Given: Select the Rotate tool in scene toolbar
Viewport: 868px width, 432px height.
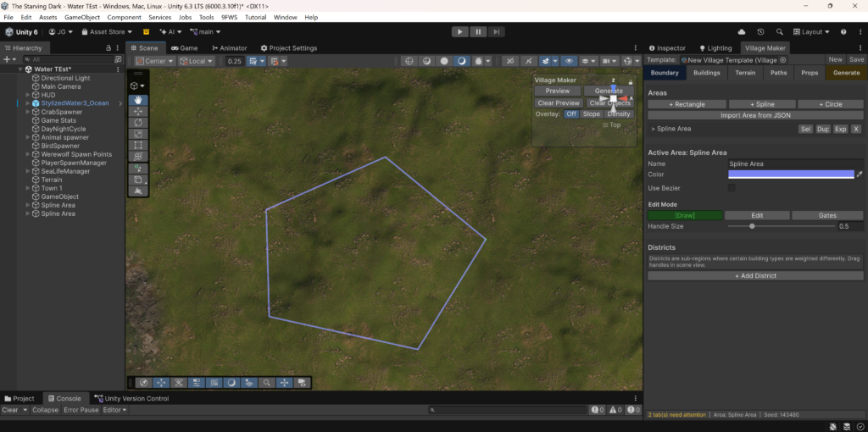Looking at the screenshot, I should [138, 123].
